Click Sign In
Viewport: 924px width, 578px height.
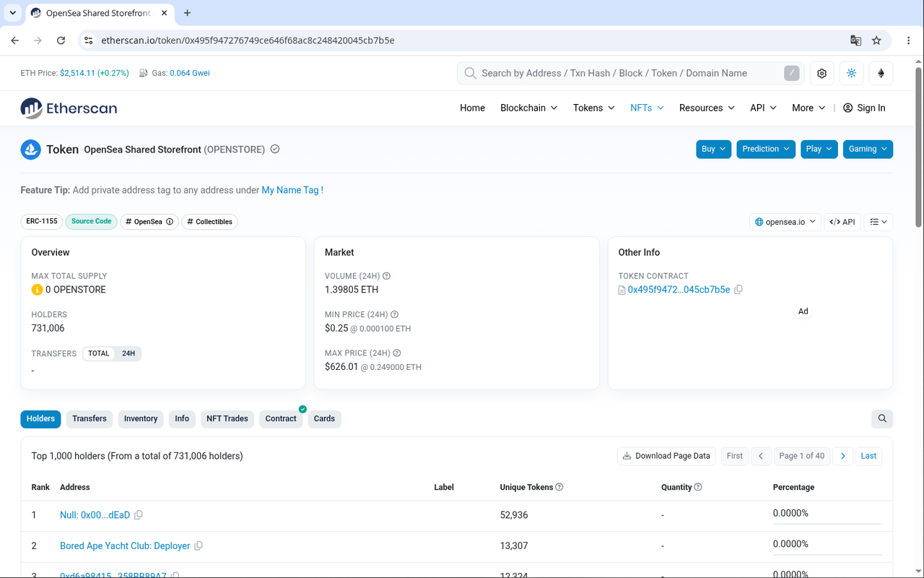pos(864,108)
